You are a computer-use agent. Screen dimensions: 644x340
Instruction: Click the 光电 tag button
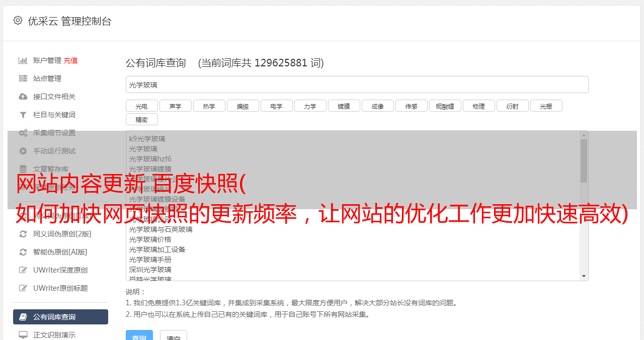tap(141, 106)
